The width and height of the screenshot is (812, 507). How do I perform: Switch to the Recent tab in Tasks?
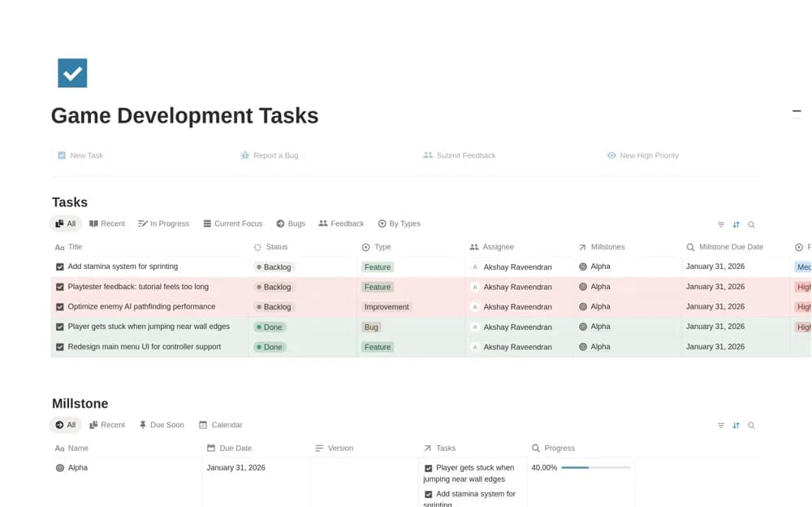pyautogui.click(x=107, y=224)
